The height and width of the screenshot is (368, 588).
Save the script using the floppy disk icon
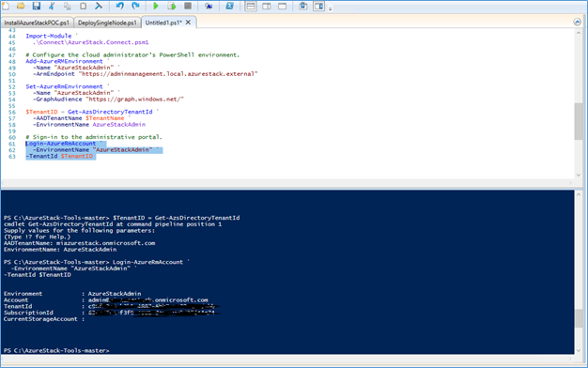tap(36, 6)
